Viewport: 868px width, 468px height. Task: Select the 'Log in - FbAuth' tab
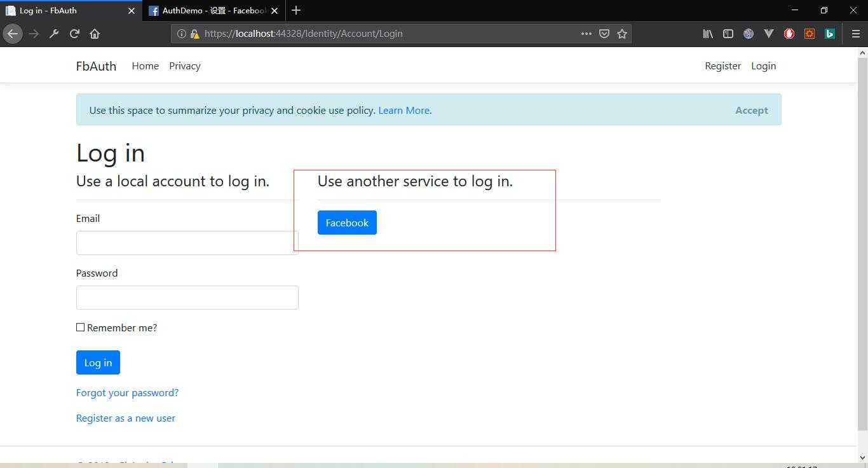[x=71, y=11]
